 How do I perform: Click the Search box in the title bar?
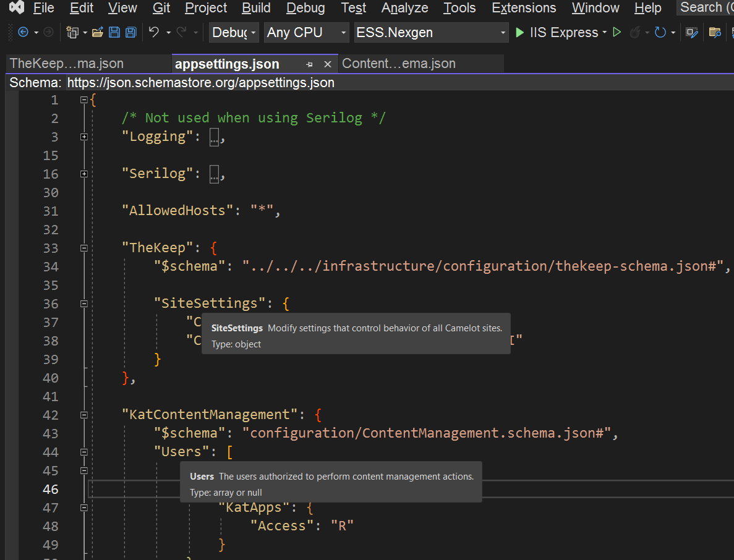(x=706, y=7)
